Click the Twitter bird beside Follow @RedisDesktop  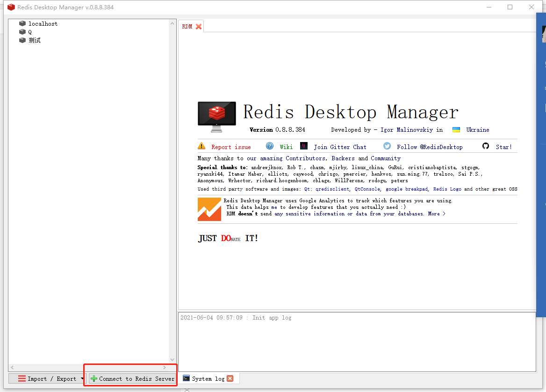(387, 146)
